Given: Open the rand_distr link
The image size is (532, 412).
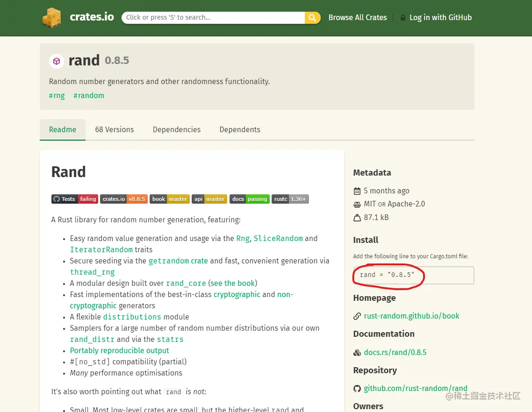Looking at the screenshot, I should click(x=92, y=339).
